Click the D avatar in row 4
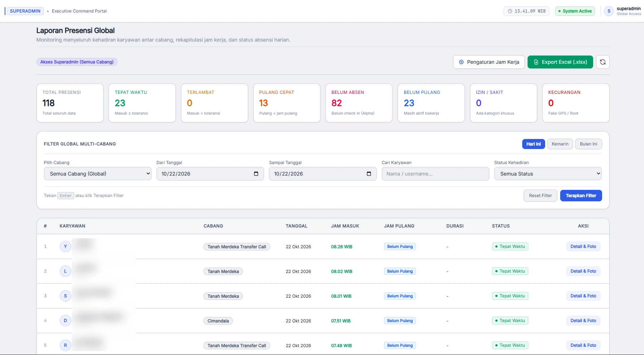This screenshot has height=355, width=644. click(65, 321)
